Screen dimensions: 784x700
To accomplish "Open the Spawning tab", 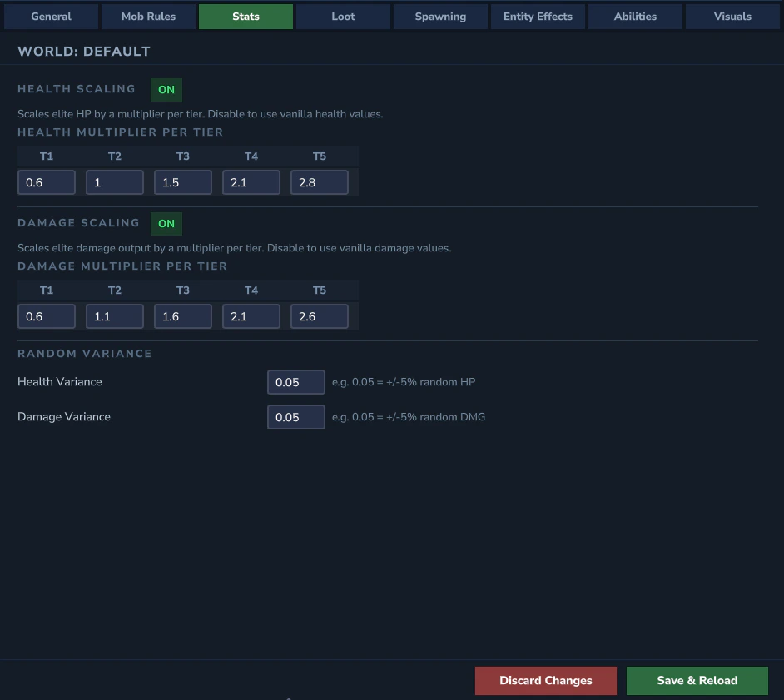I will coord(440,16).
